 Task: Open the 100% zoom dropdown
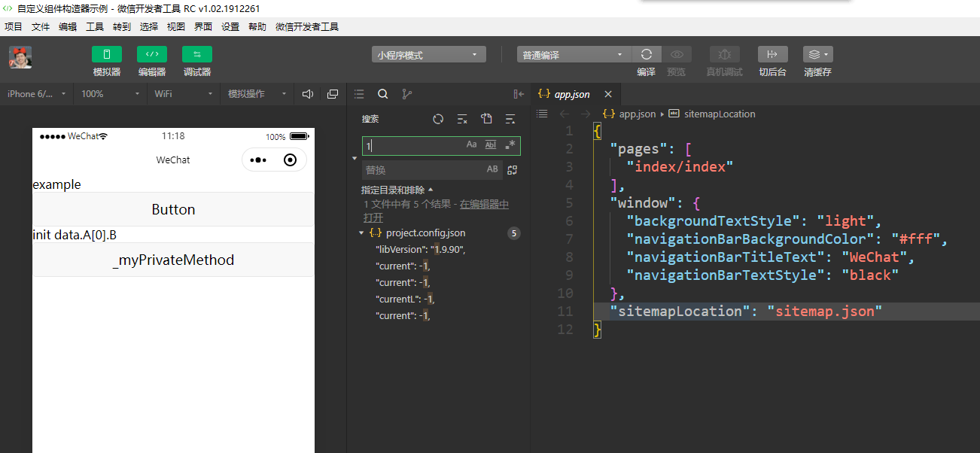(x=111, y=94)
